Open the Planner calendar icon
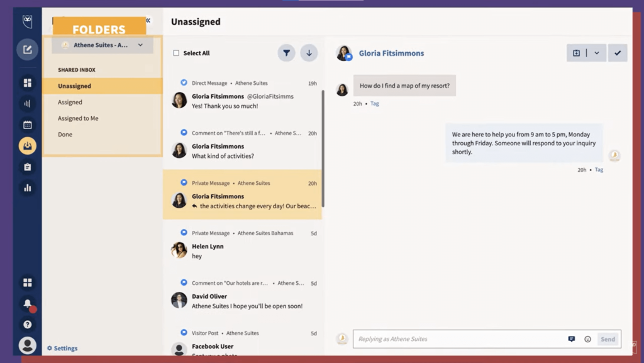644x363 pixels. click(28, 125)
